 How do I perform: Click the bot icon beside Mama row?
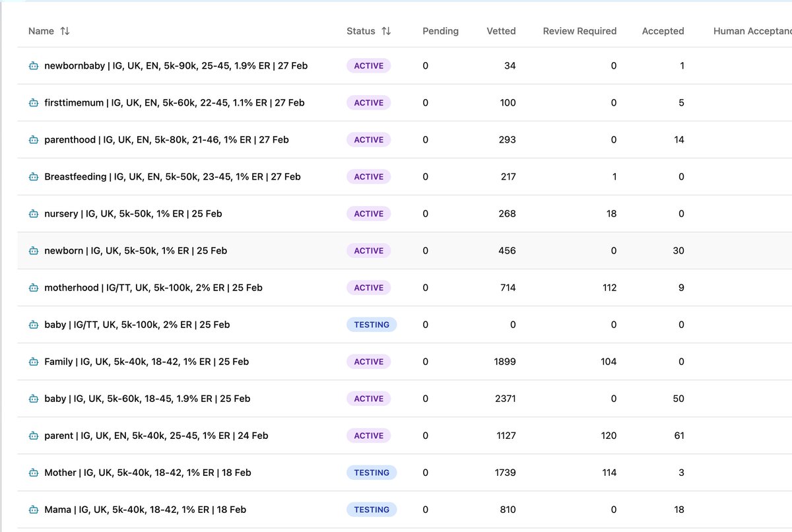[33, 510]
